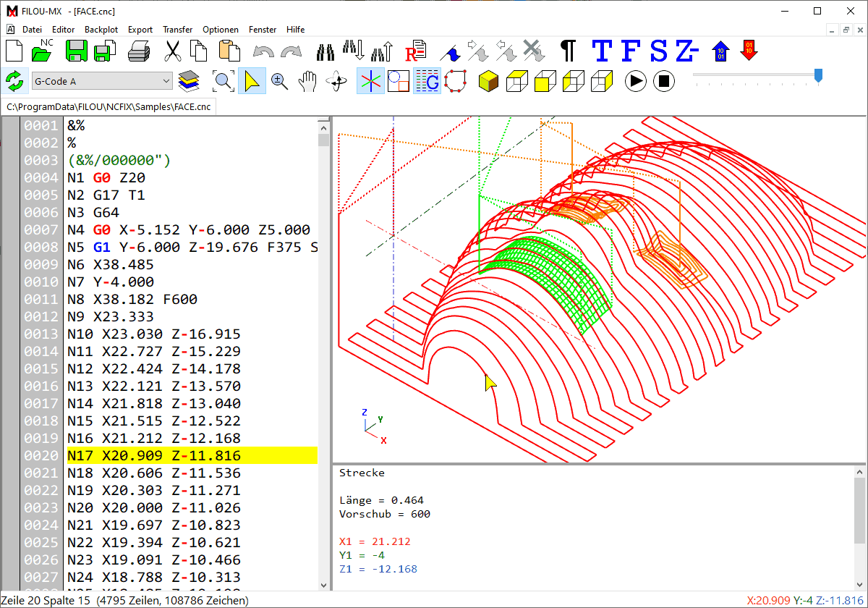Open the Editor menu
Screen dimensions: 868x608
[x=64, y=30]
